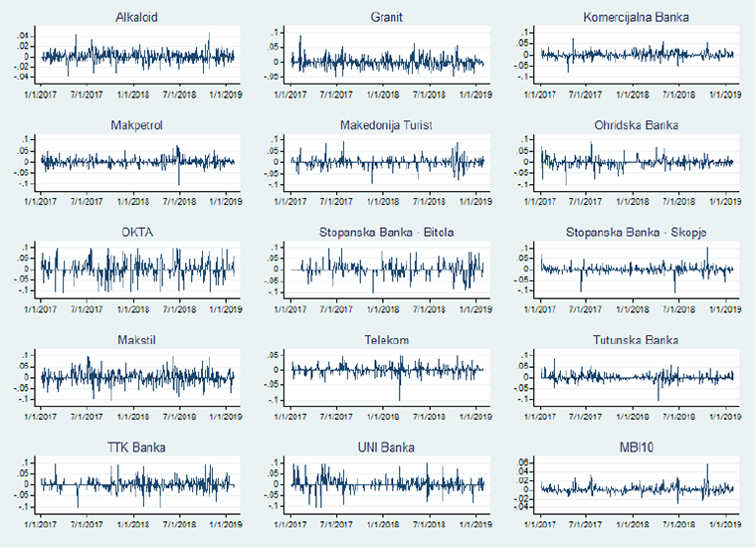The image size is (756, 548).
Task: Select the Makpetrol time series plot
Action: coord(136,163)
